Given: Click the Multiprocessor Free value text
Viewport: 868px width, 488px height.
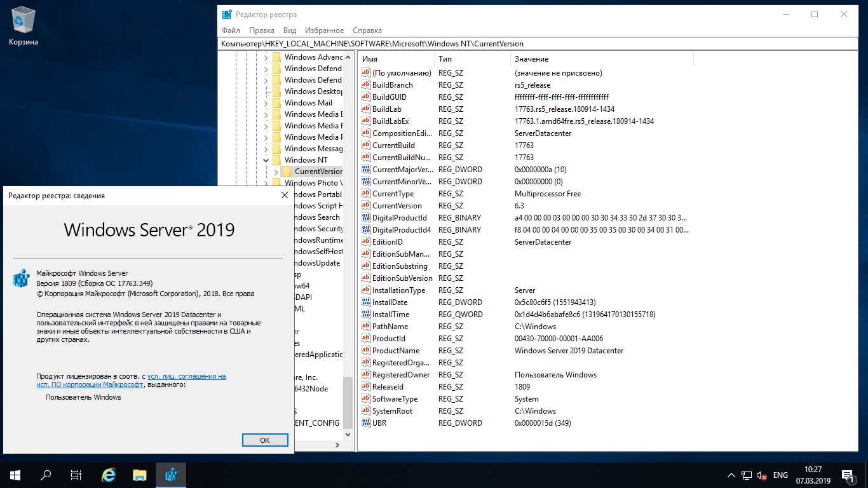Looking at the screenshot, I should coord(548,194).
